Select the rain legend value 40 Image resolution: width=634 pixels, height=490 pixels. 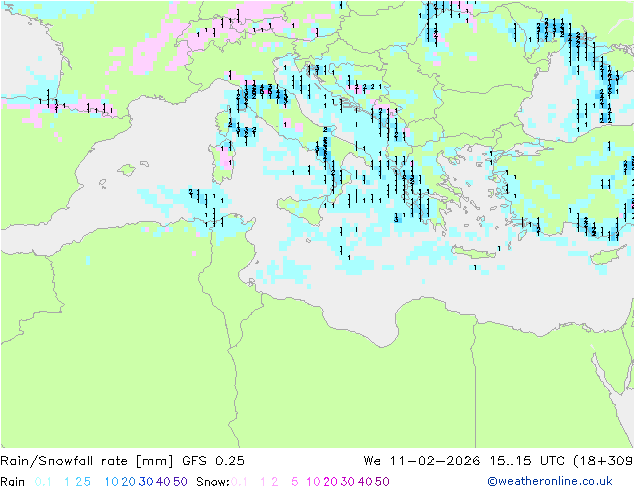[x=163, y=482]
